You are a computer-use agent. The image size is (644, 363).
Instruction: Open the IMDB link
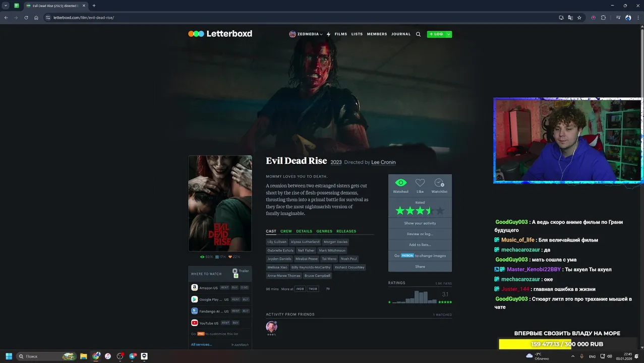click(300, 289)
